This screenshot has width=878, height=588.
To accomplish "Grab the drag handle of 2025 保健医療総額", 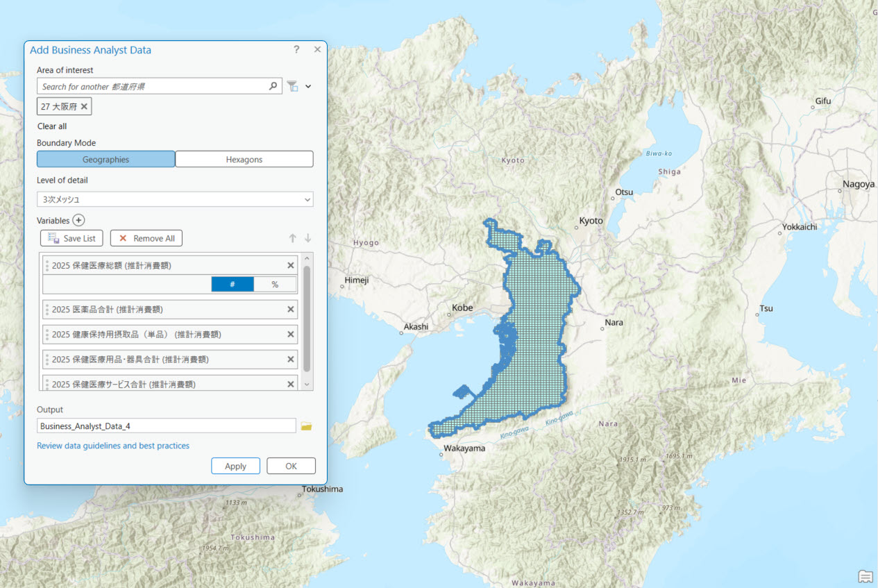I will [x=47, y=265].
